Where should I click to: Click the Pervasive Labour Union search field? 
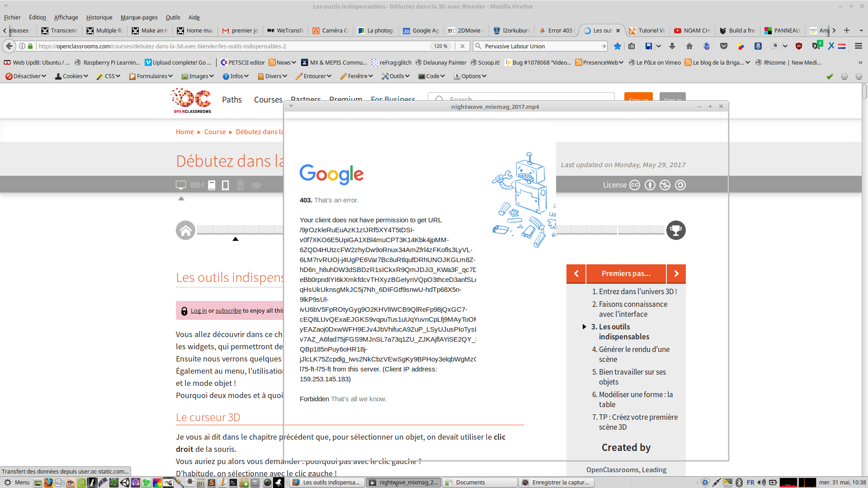click(540, 46)
